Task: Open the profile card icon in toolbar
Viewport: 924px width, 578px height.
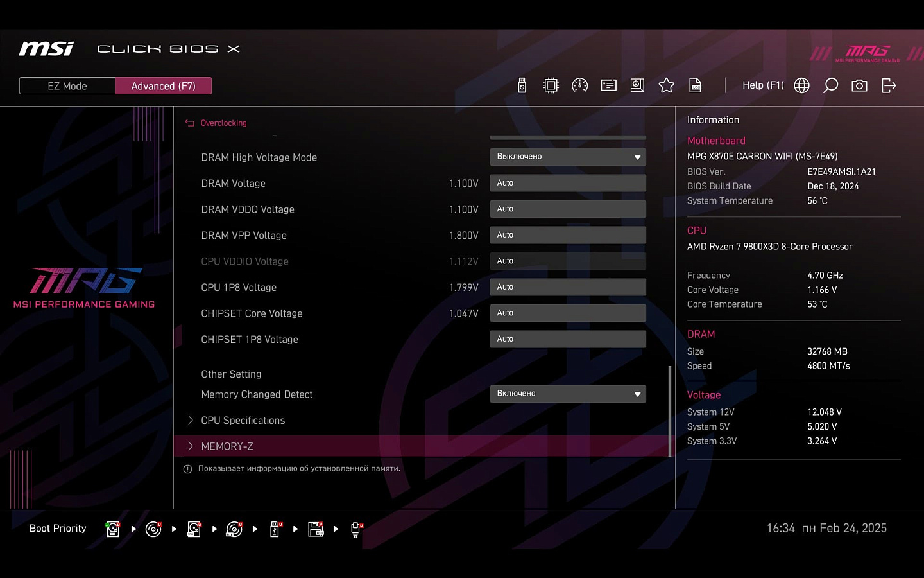Action: pyautogui.click(x=608, y=85)
